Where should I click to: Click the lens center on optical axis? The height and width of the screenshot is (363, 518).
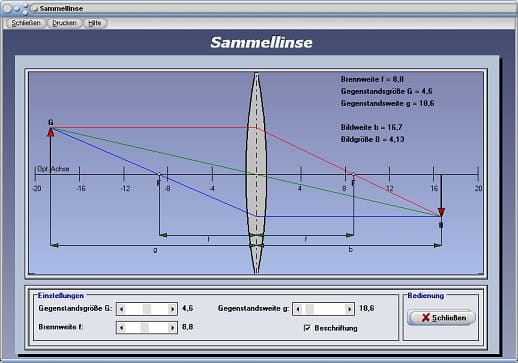point(256,174)
